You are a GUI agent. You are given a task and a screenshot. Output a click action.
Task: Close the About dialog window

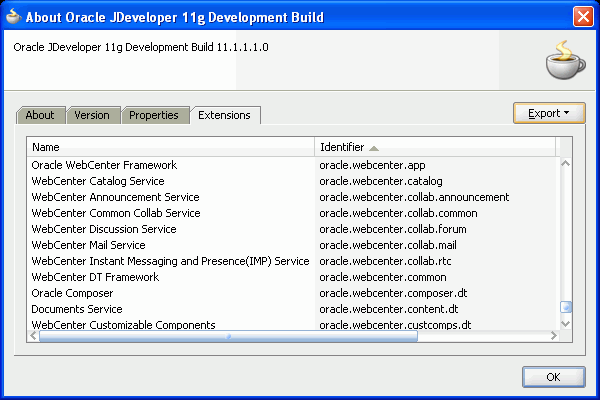point(583,17)
